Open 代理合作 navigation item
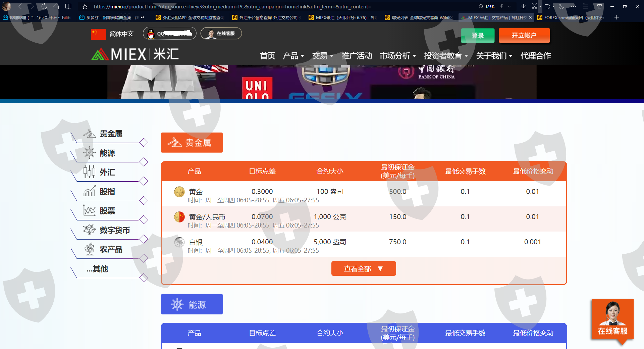 click(536, 56)
